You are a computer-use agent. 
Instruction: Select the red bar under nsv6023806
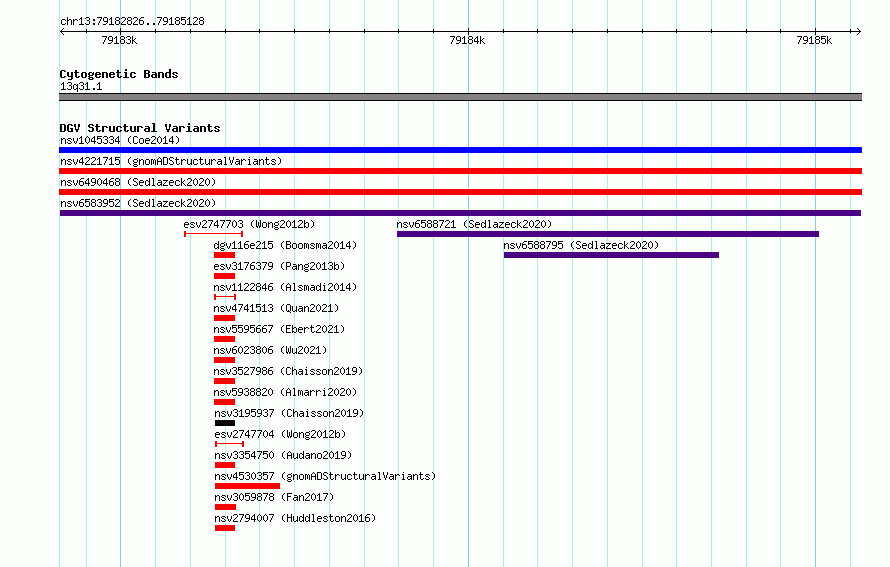(x=224, y=360)
